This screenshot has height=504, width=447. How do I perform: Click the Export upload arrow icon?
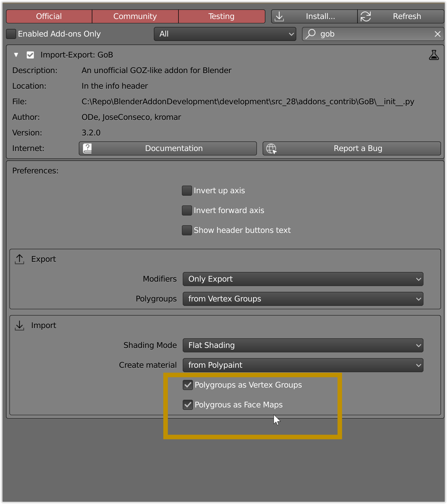tap(20, 259)
